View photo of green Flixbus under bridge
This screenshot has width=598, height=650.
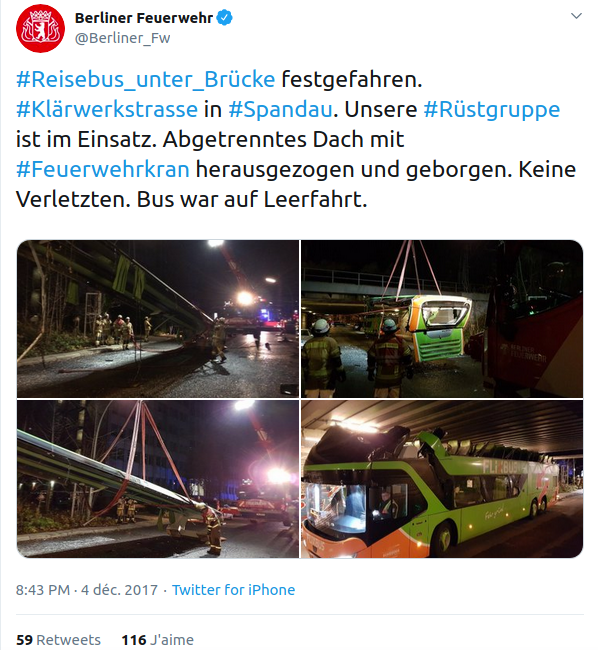click(442, 479)
